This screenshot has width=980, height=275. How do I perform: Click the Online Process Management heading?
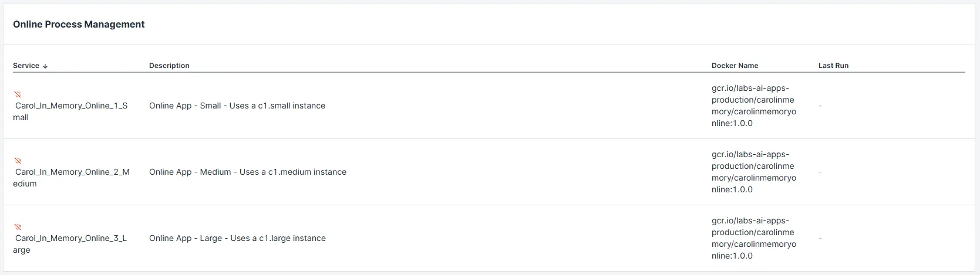(x=79, y=24)
